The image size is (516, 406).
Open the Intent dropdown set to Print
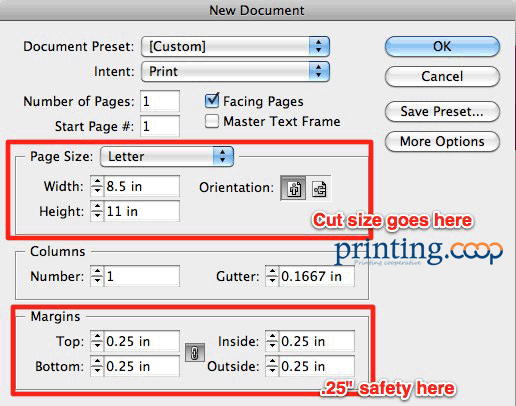pos(235,71)
